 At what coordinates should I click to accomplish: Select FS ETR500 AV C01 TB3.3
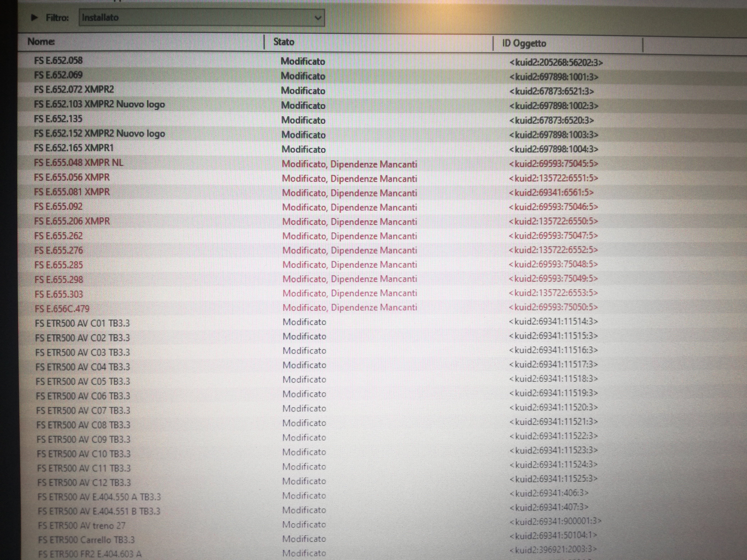coord(82,323)
